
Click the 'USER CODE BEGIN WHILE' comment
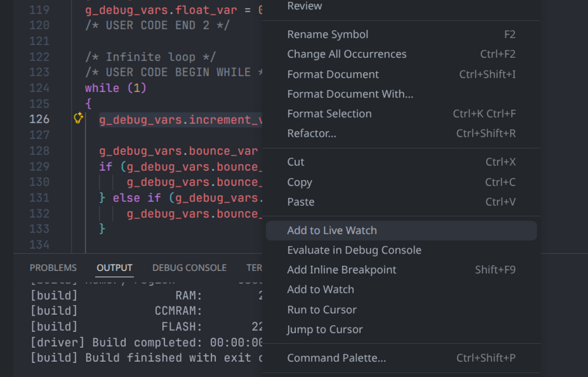point(173,72)
